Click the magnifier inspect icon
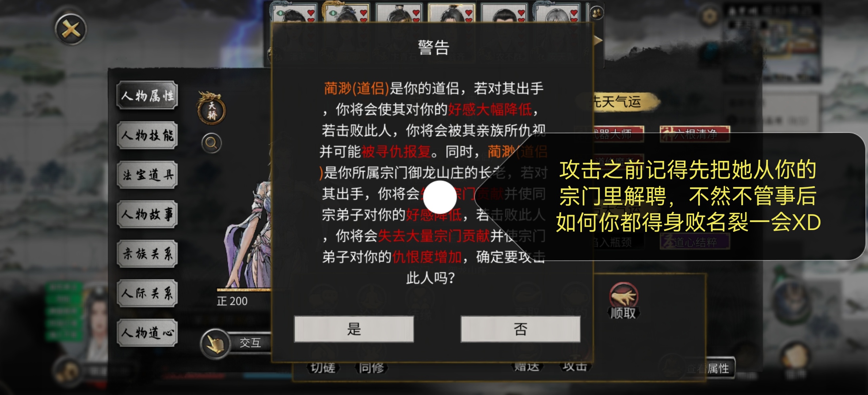868x395 pixels. click(212, 143)
